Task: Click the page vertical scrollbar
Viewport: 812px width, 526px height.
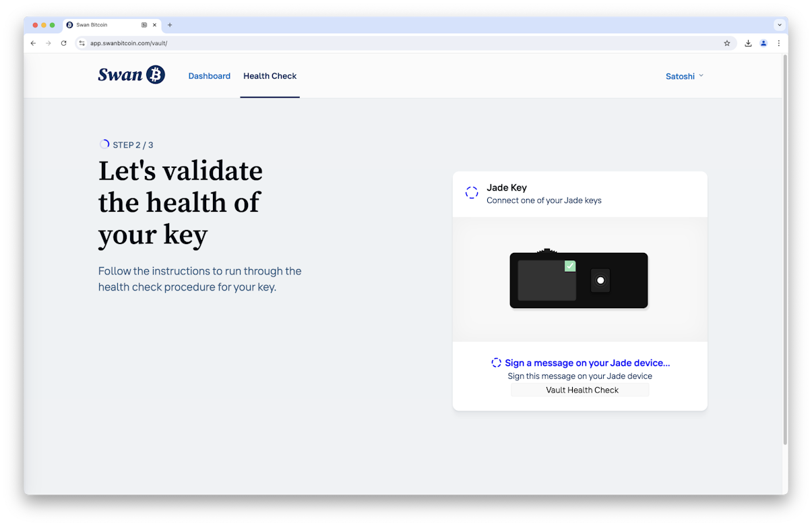Action: [785, 250]
